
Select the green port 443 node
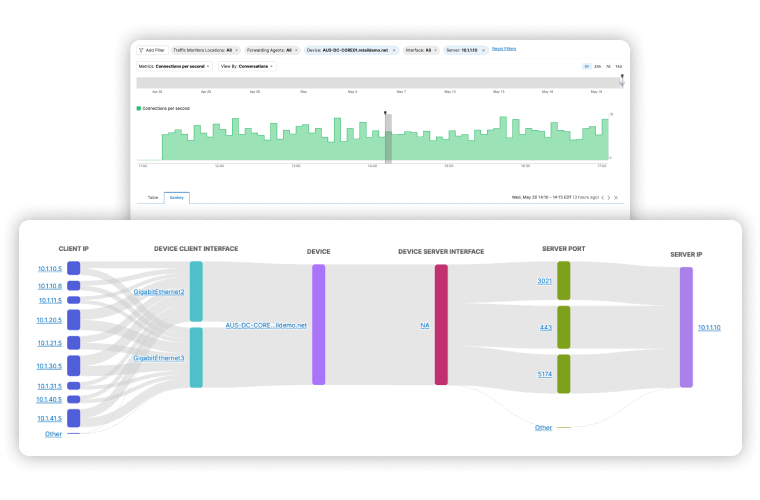click(x=564, y=327)
